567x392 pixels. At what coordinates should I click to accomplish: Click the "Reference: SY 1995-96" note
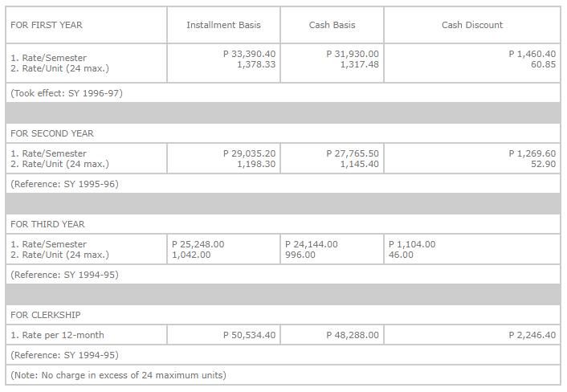coord(64,184)
